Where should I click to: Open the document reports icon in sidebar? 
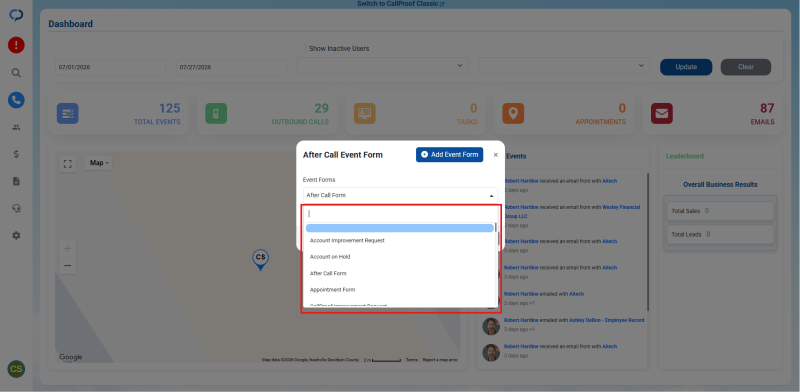point(16,181)
